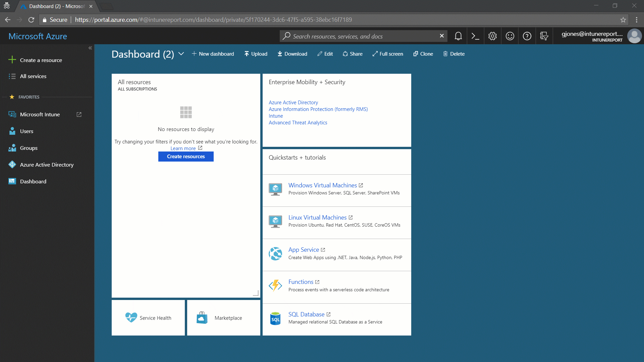This screenshot has width=644, height=362.
Task: Open the help question mark menu
Action: point(527,36)
